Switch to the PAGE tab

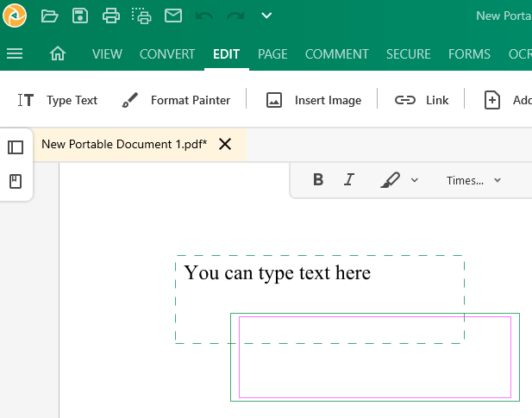pos(272,54)
